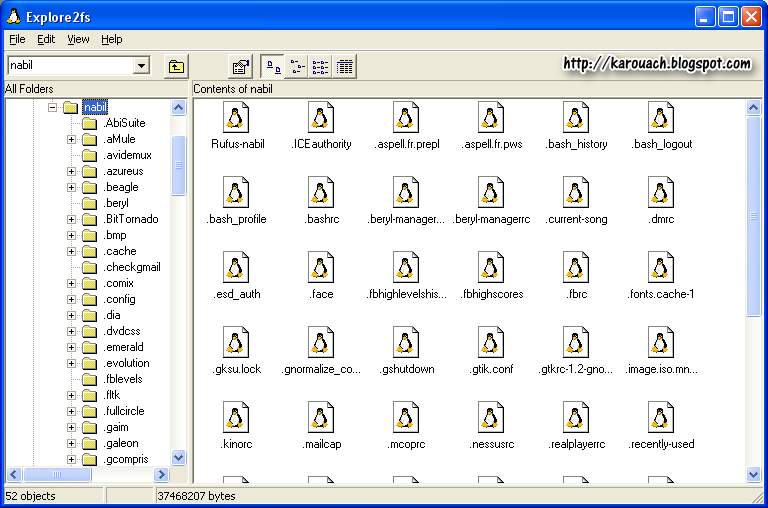This screenshot has height=508, width=768.
Task: Select the .kinorc file icon
Action: pyautogui.click(x=236, y=417)
